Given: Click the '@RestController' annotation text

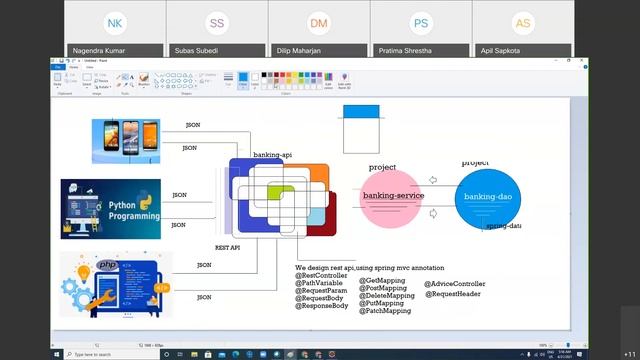Looking at the screenshot, I should pyautogui.click(x=321, y=276).
